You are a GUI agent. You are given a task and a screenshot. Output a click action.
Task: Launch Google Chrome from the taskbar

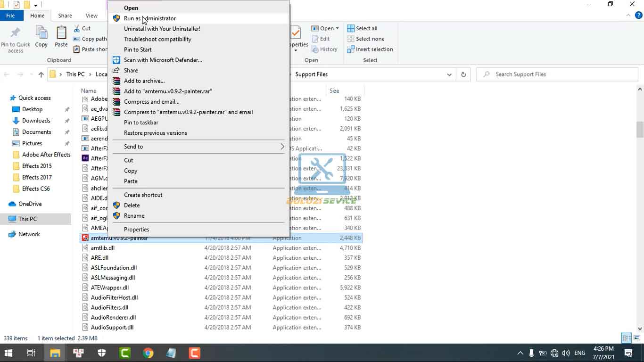point(148,353)
